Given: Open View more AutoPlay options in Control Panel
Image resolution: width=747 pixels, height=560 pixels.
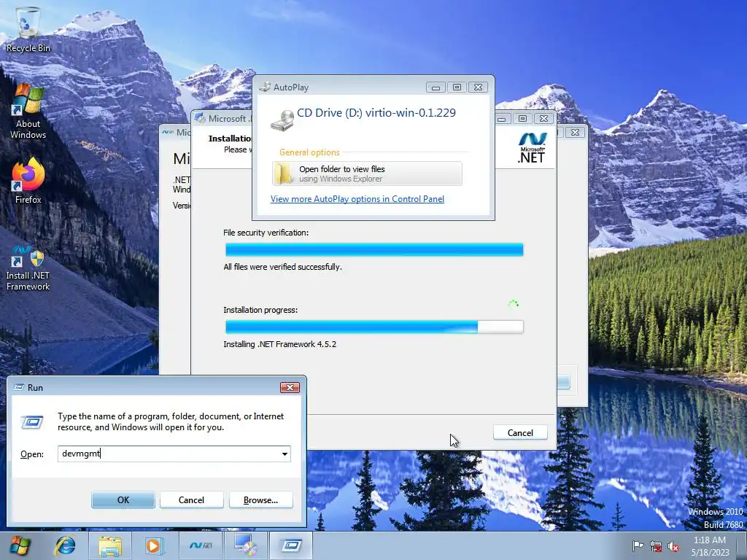Looking at the screenshot, I should coord(357,199).
